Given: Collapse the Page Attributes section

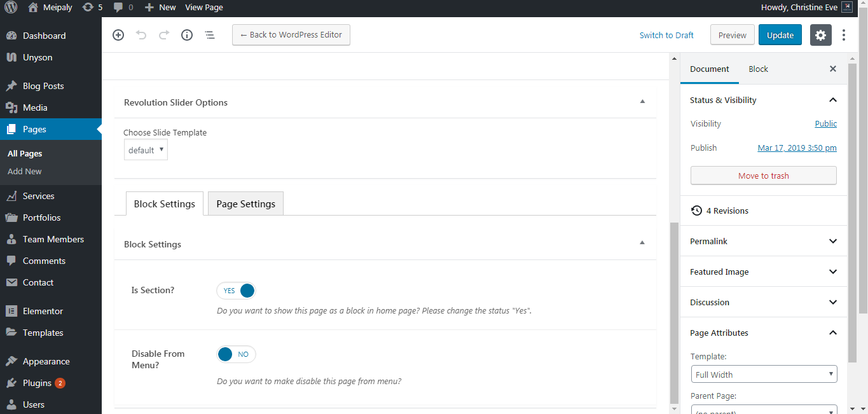Looking at the screenshot, I should point(833,333).
